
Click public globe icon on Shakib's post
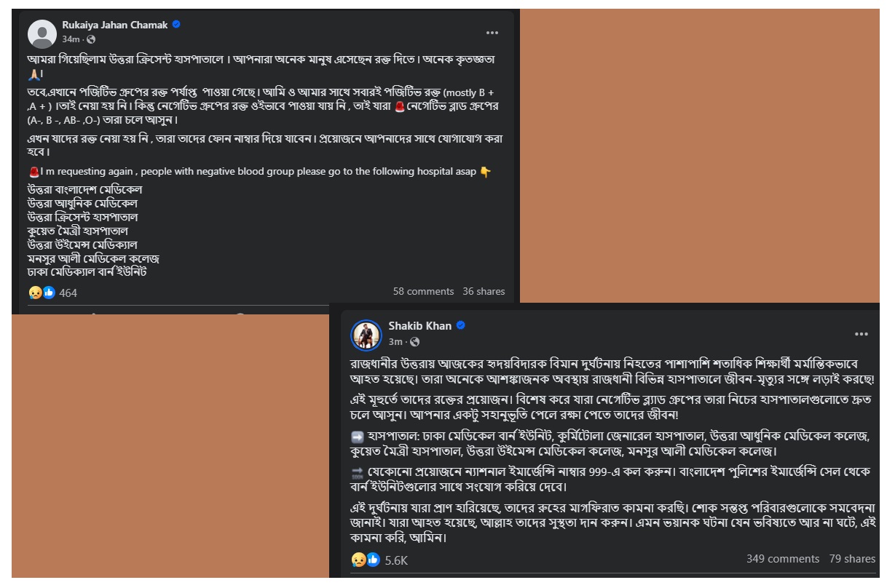(x=414, y=341)
